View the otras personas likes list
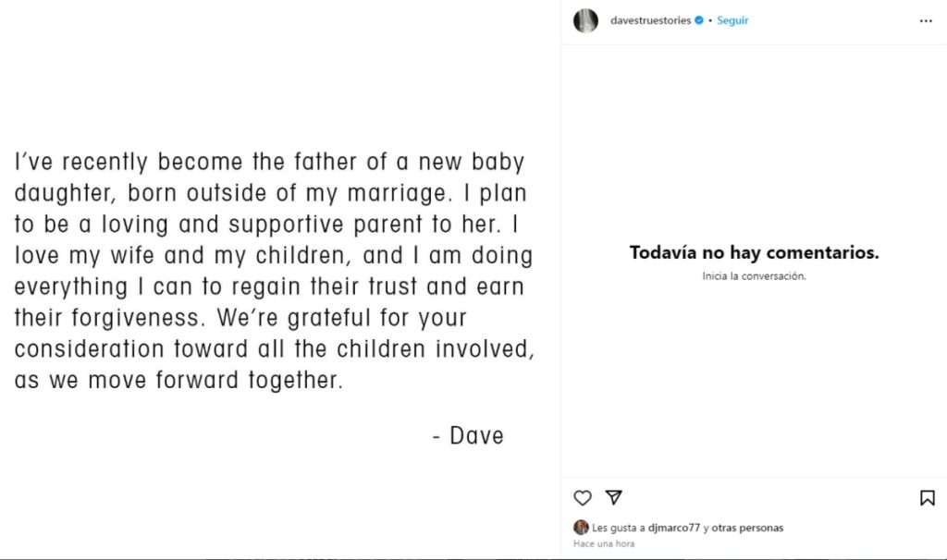The height and width of the screenshot is (560, 947). pos(747,528)
